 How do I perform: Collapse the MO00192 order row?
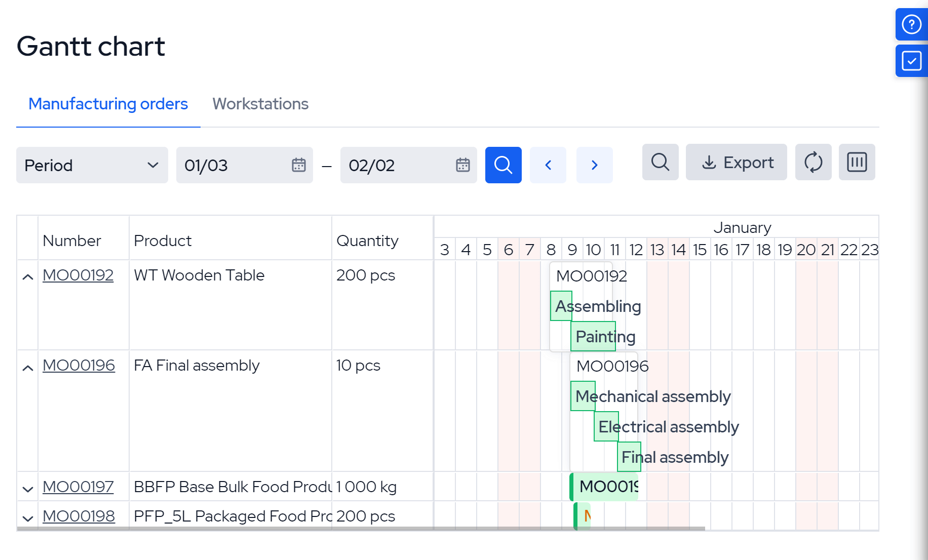(x=28, y=275)
